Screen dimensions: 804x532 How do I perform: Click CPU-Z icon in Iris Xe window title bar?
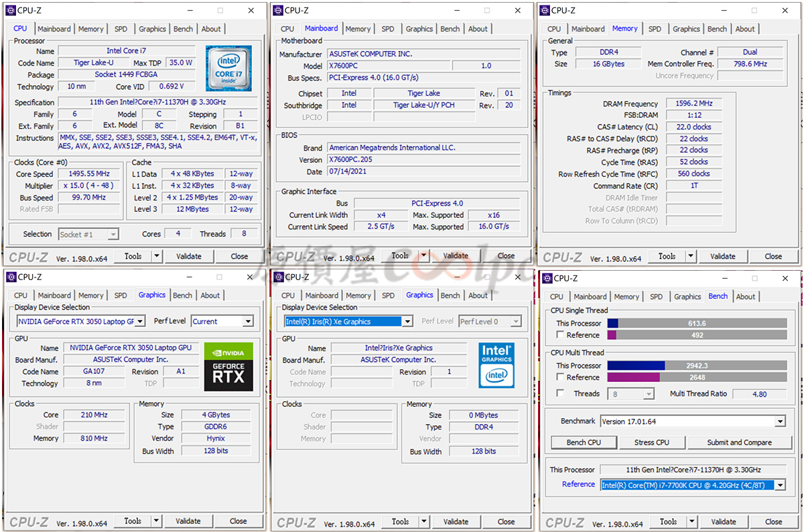click(x=279, y=277)
